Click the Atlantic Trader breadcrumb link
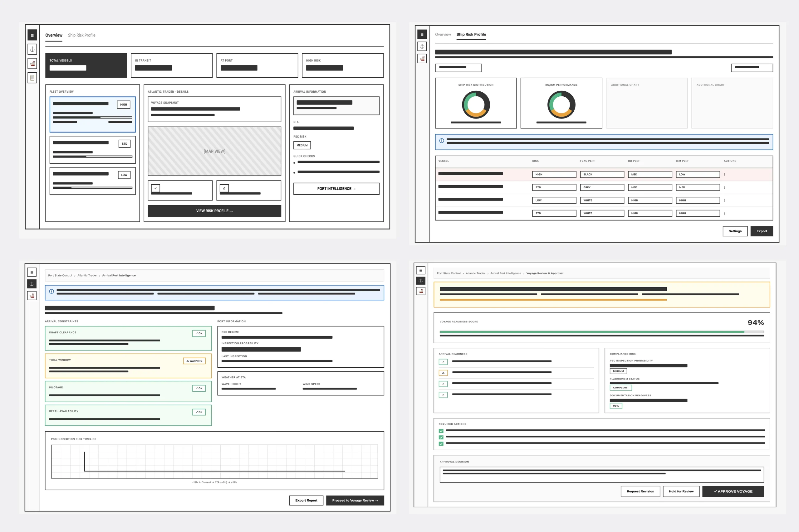 coord(87,275)
